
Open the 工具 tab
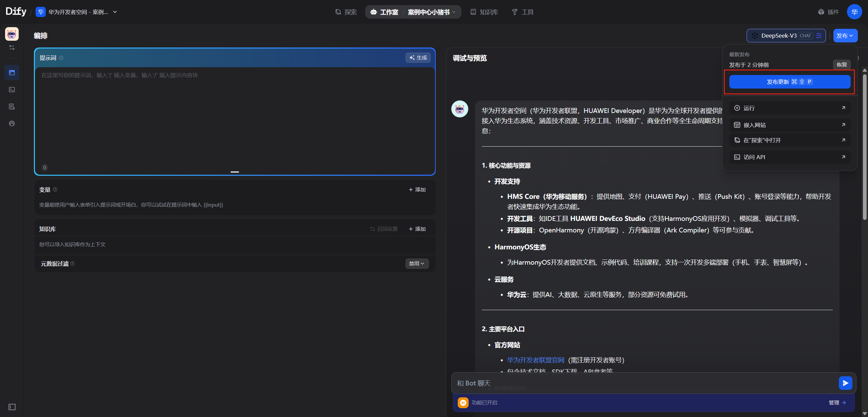(523, 12)
